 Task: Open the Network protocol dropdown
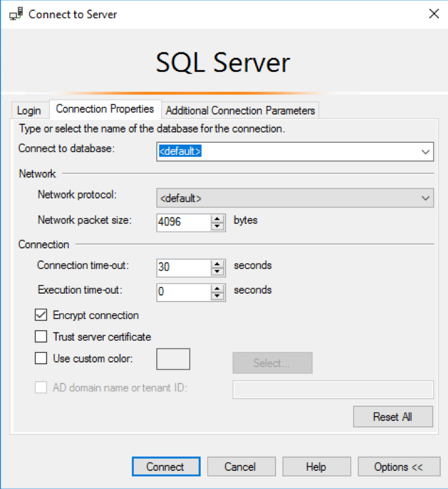coord(426,198)
